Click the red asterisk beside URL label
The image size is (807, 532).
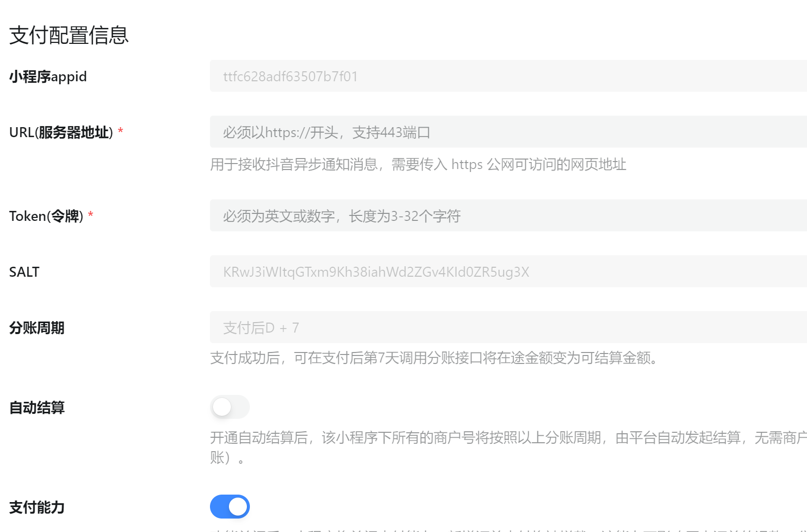point(120,131)
